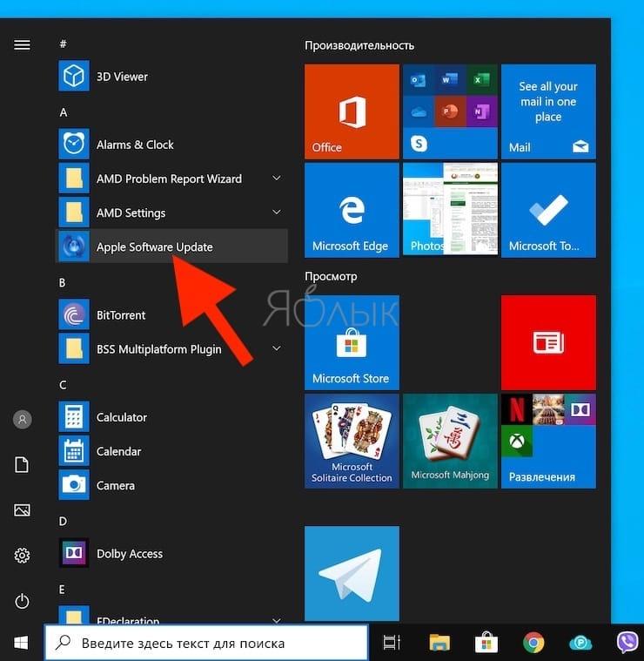Viewport: 644px width, 661px height.
Task: Open the Photos tile
Action: coord(450,209)
